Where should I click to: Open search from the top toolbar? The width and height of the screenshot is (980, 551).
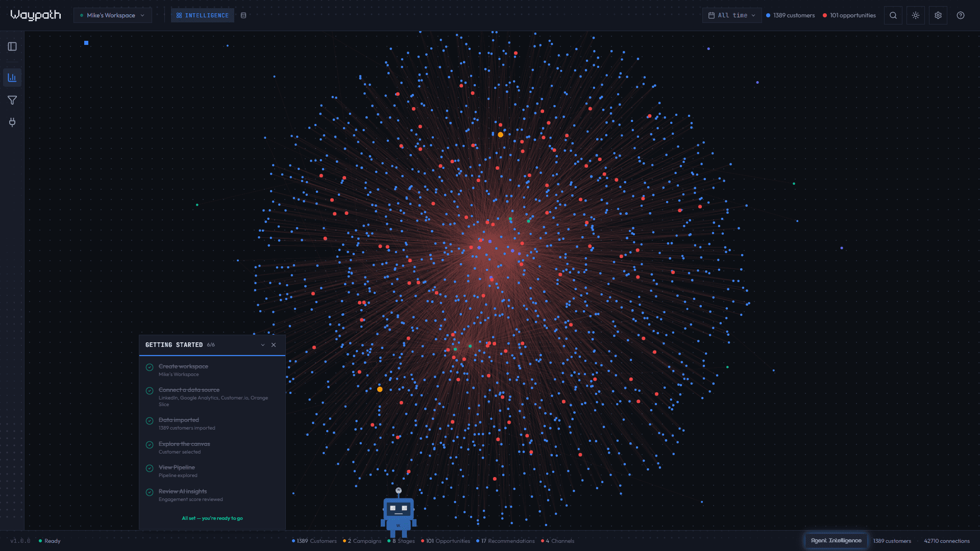coord(893,15)
